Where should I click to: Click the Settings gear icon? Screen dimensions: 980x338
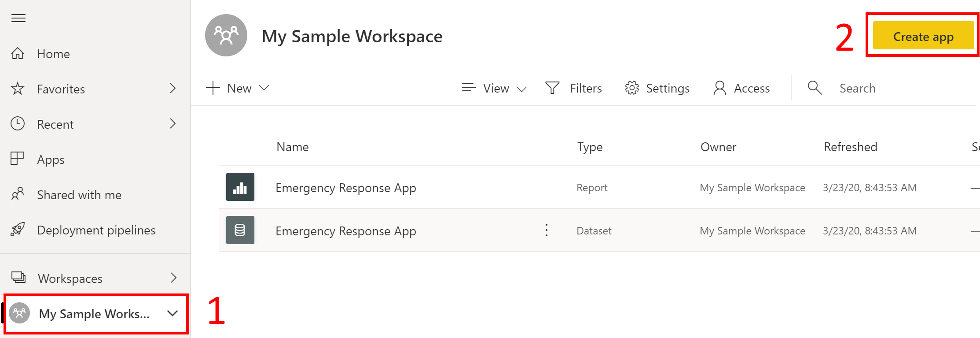point(632,88)
